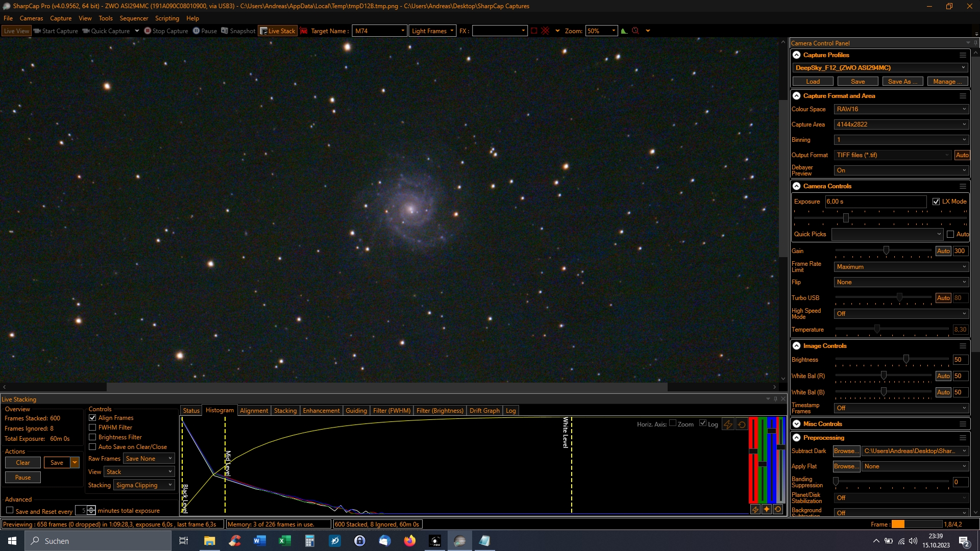Viewport: 980px width, 551px height.
Task: Switch to the Enhancement tab
Action: 321,411
